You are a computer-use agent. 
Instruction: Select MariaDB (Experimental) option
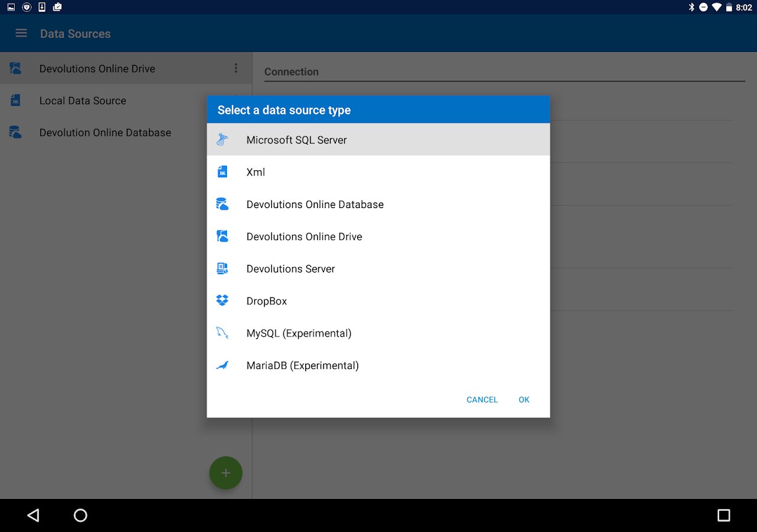coord(378,365)
